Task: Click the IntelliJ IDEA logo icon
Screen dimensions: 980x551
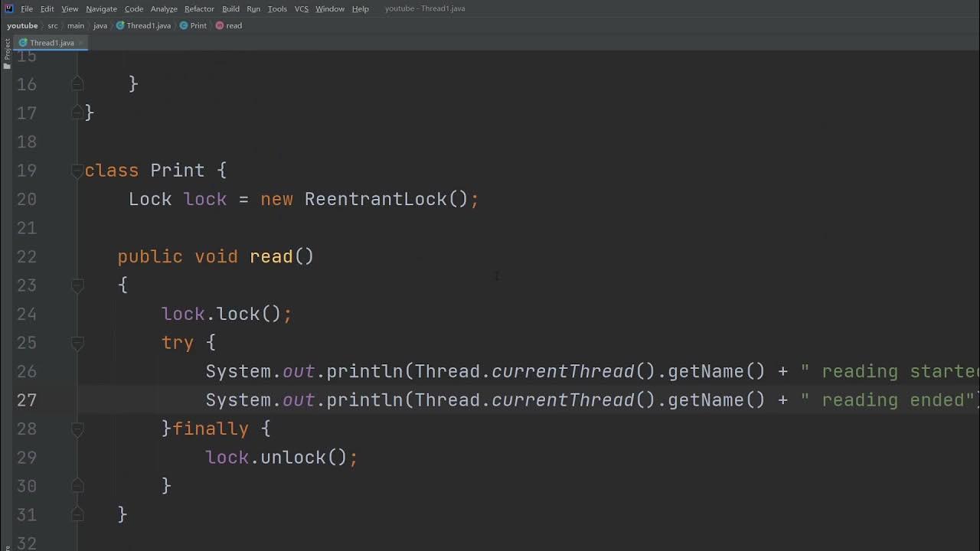Action: pyautogui.click(x=8, y=8)
